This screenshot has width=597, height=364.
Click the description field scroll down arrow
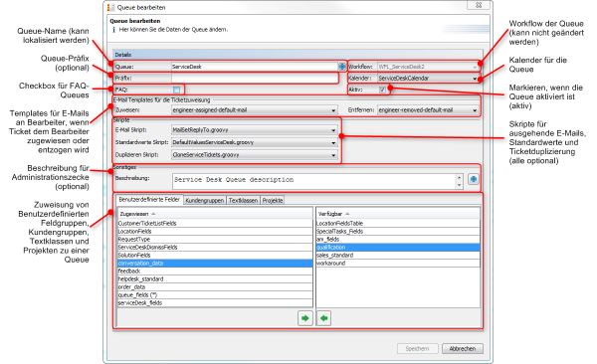pyautogui.click(x=459, y=185)
